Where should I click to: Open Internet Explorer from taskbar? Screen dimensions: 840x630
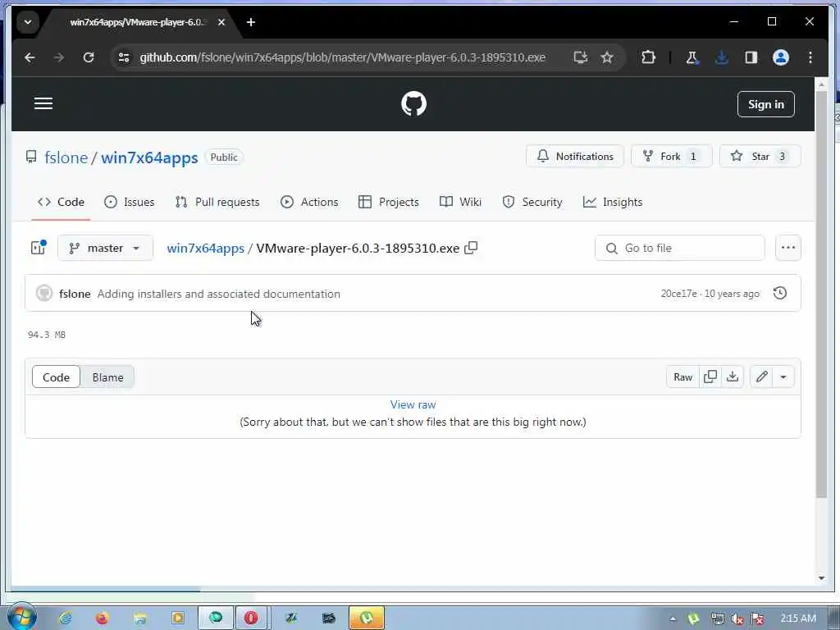[65, 619]
